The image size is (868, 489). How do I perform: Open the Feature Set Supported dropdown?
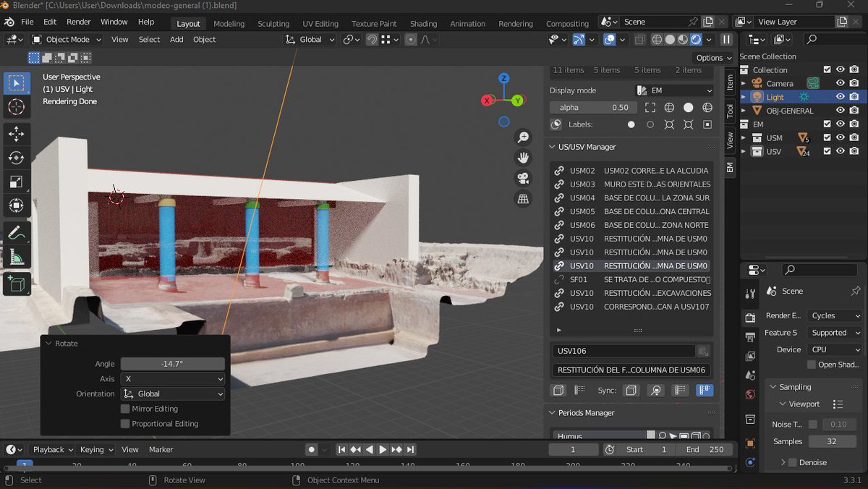point(835,333)
